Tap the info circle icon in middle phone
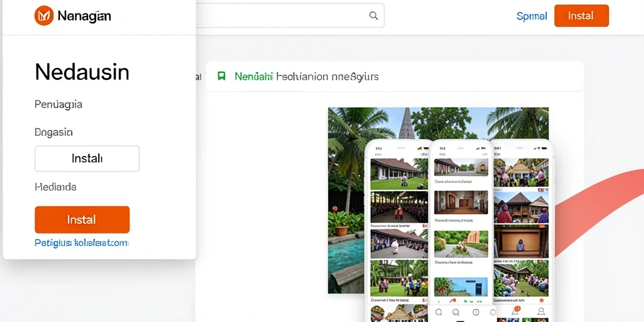The height and width of the screenshot is (322, 644). [476, 312]
